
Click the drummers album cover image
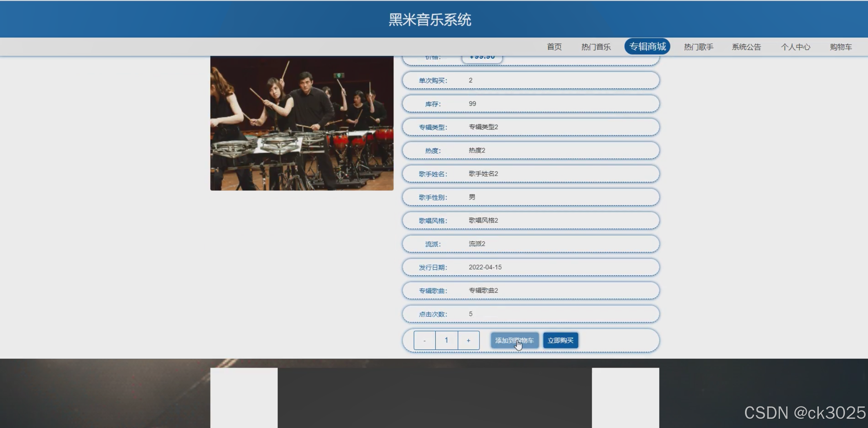(302, 123)
